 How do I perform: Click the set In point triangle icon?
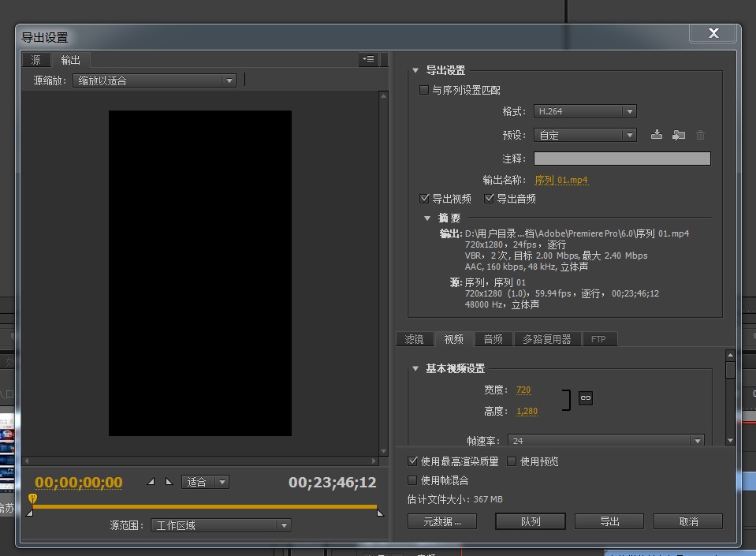coord(151,482)
